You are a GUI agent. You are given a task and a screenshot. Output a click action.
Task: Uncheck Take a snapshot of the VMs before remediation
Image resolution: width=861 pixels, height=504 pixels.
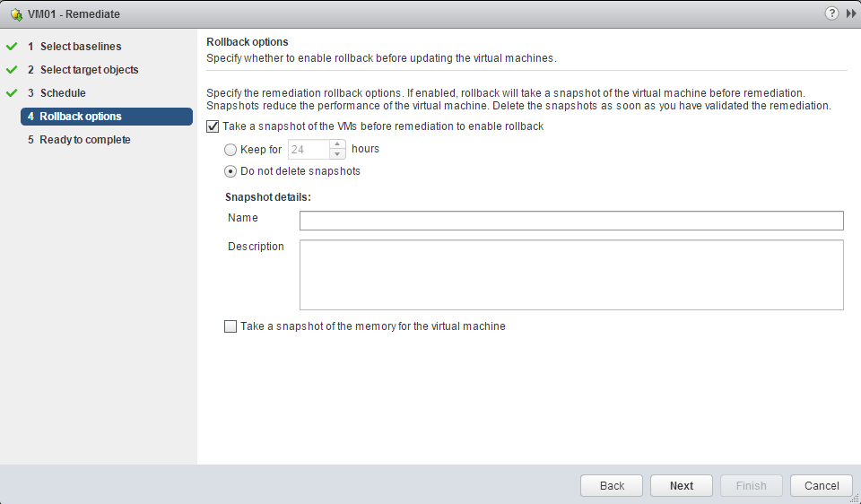(213, 126)
